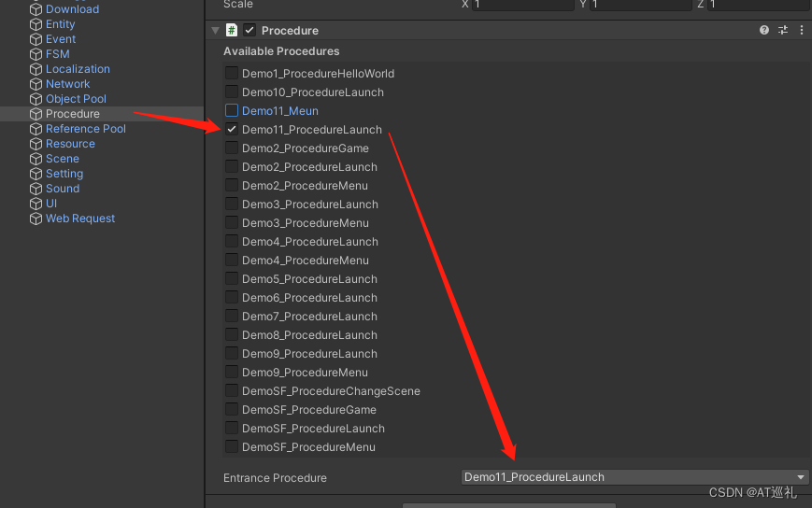Select Resource in the hierarchy

coord(70,144)
